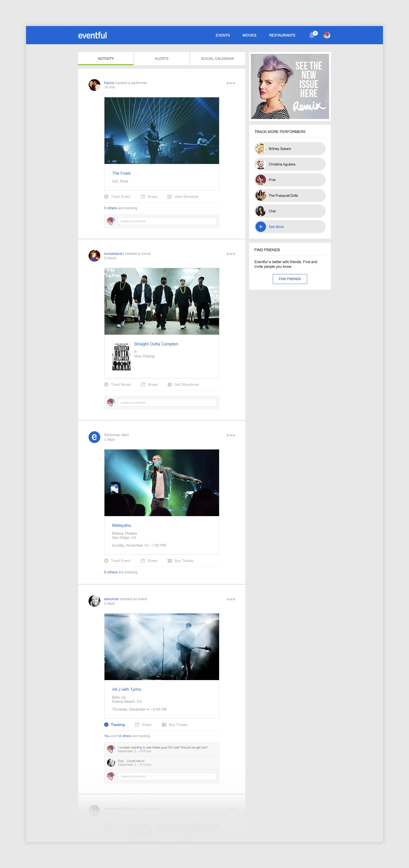Click the eventful Performer Alert avatar
409x868 pixels.
[94, 437]
